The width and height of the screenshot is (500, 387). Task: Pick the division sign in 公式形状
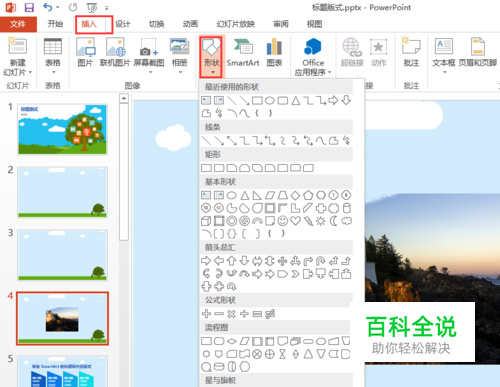244,314
